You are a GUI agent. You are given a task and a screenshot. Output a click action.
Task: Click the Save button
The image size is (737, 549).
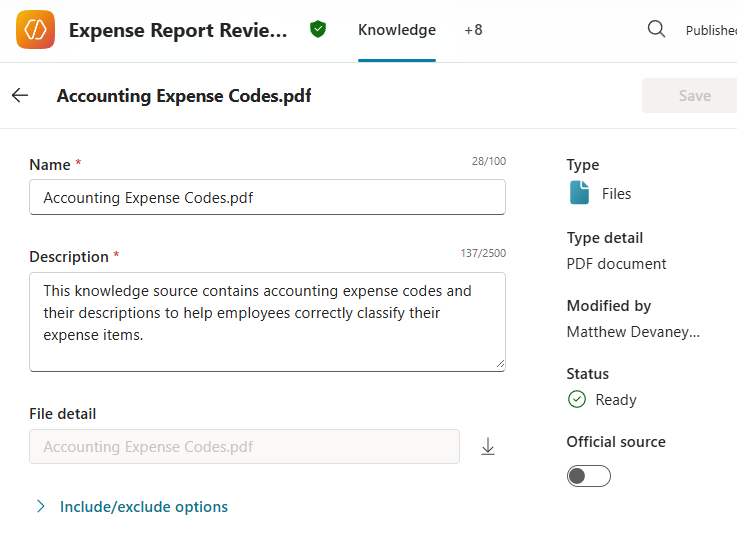(x=693, y=96)
